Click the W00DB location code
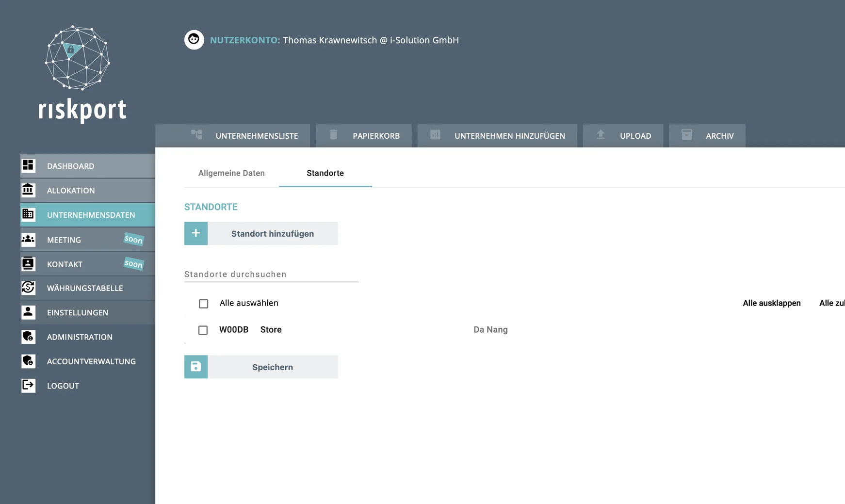 coord(234,329)
